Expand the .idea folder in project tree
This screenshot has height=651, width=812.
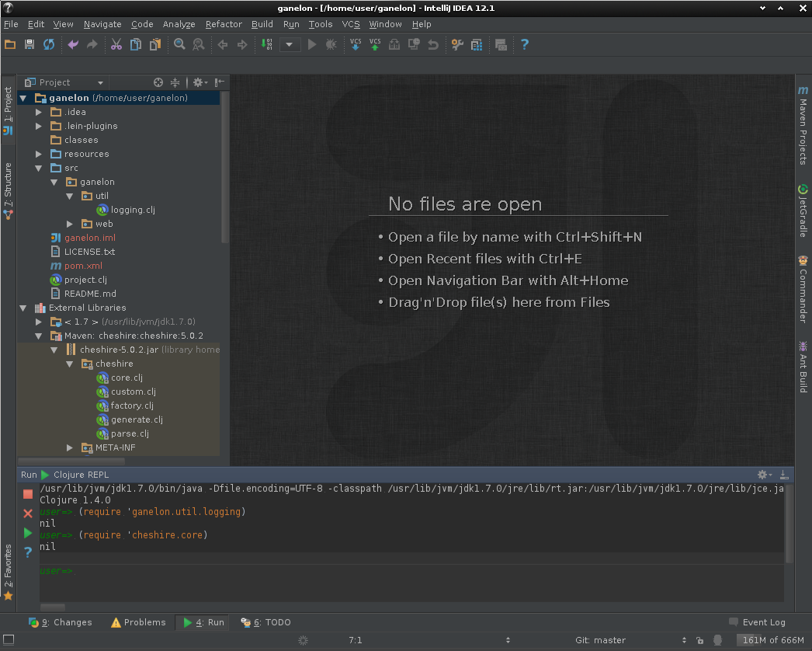tap(39, 112)
